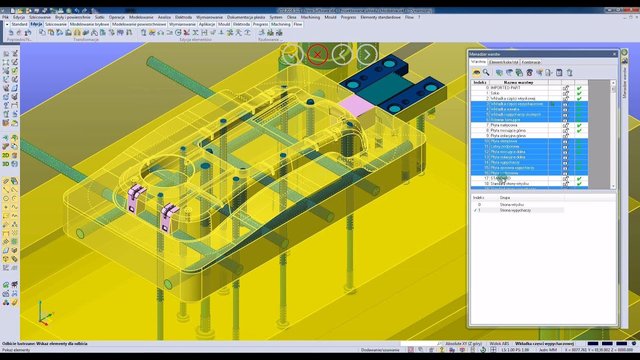The height and width of the screenshot is (360, 640).
Task: Toggle green checkmark for STANDARD layer 17
Action: pos(579,178)
